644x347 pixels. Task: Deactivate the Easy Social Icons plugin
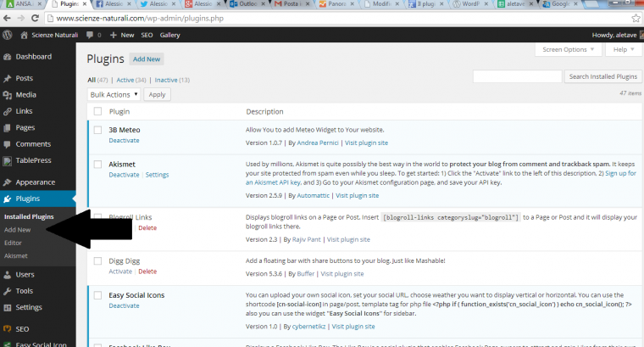(x=124, y=306)
